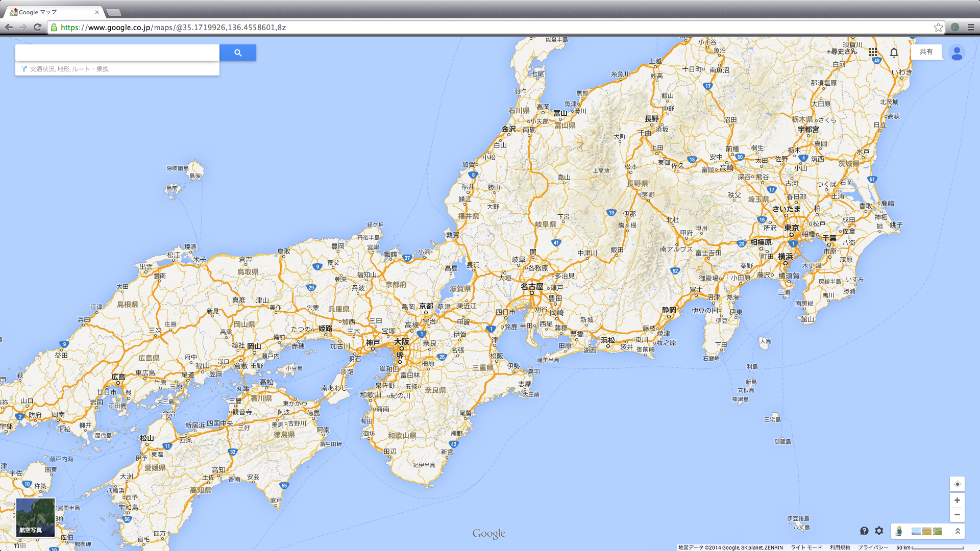Click the 長野 city label on map
The width and height of the screenshot is (980, 551).
(x=652, y=118)
